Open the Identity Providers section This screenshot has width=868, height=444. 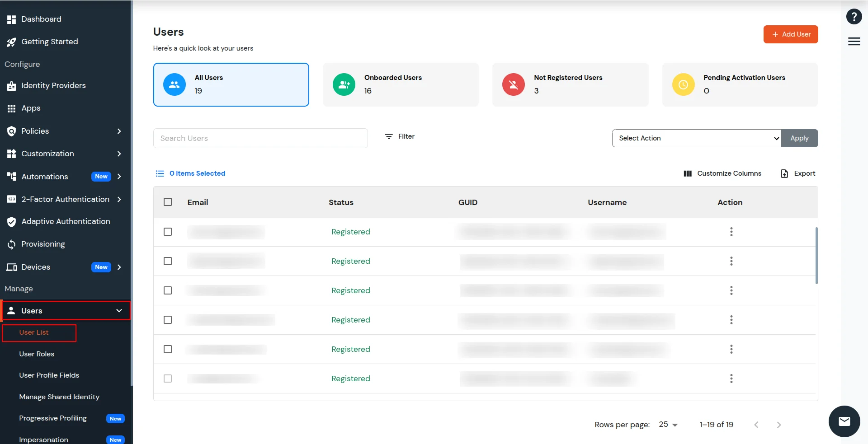(x=54, y=85)
